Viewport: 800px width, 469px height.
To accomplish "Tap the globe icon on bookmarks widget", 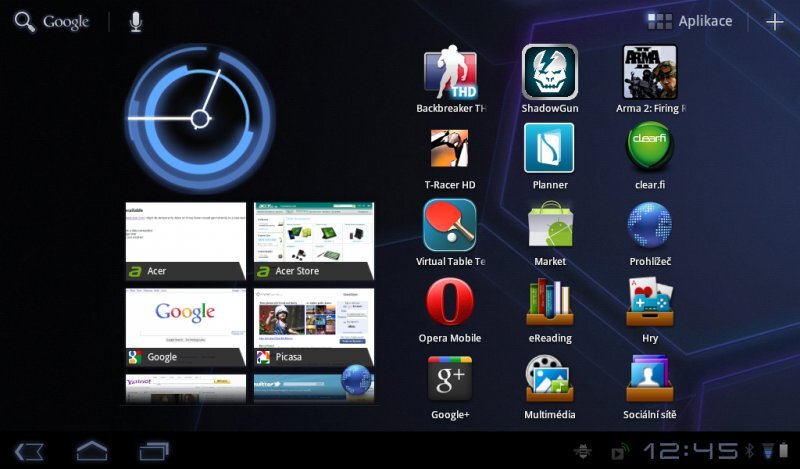I will pyautogui.click(x=356, y=380).
